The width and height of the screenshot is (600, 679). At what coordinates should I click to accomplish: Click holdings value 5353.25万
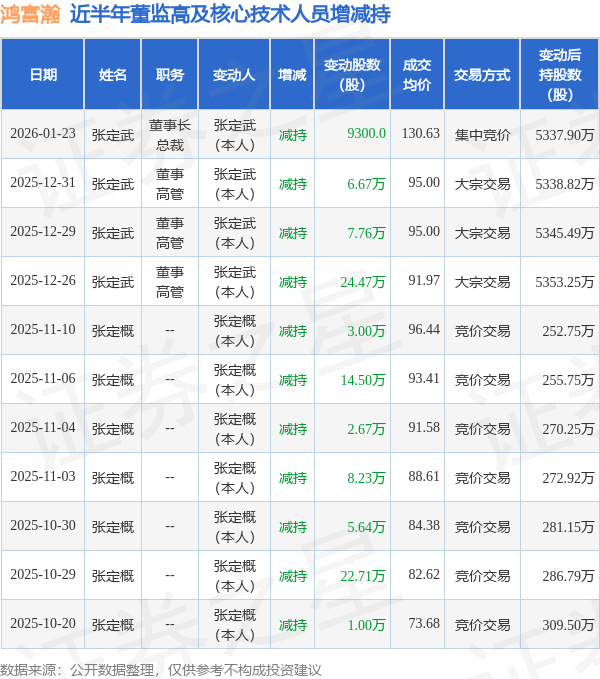pos(565,281)
